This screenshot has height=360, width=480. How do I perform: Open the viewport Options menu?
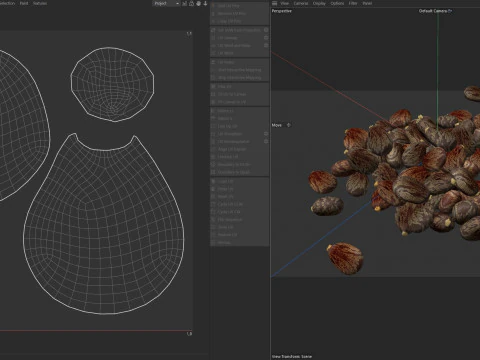(337, 3)
